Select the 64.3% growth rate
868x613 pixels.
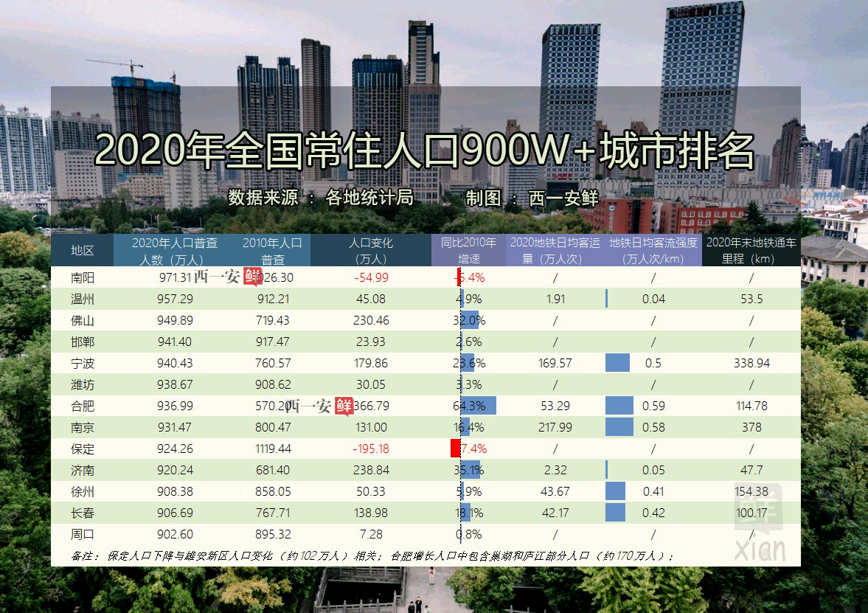point(469,406)
